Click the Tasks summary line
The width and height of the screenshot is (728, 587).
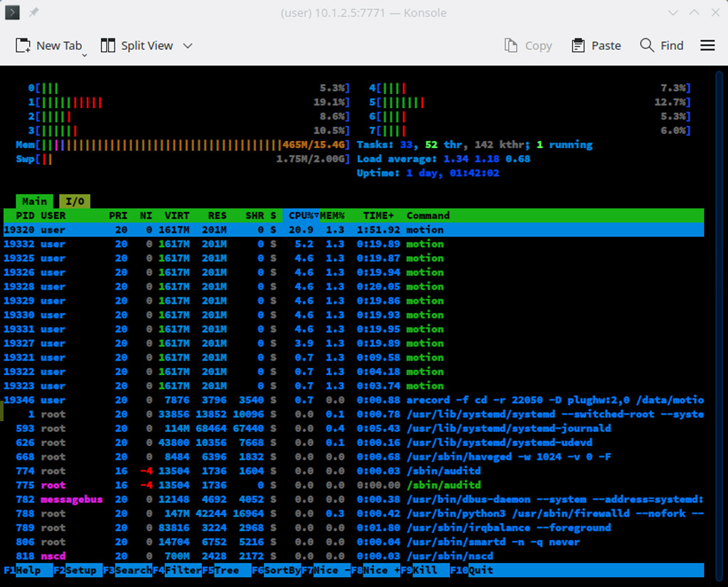[x=474, y=144]
